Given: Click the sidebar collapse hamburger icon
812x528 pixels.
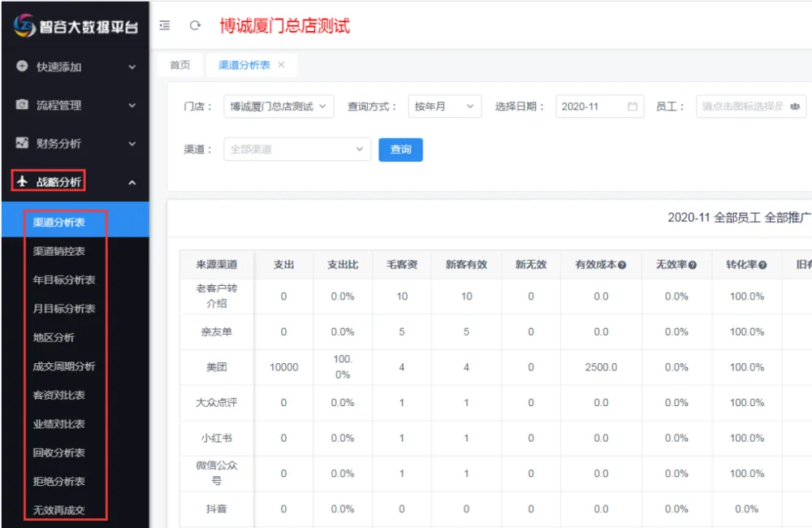Looking at the screenshot, I should click(165, 25).
